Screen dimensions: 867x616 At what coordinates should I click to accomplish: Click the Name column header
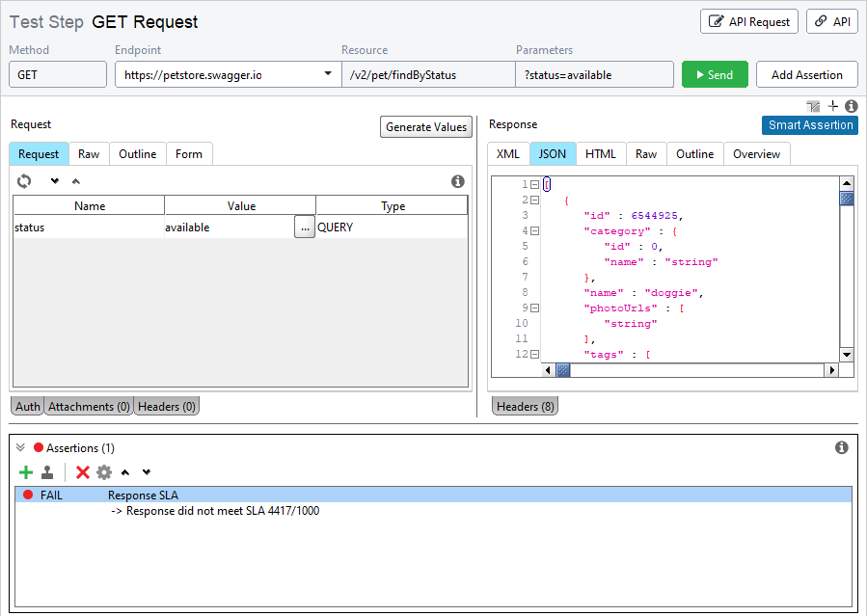coord(89,205)
